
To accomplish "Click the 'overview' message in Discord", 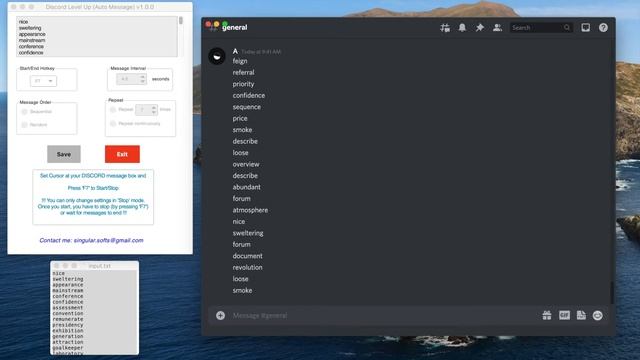I will [246, 164].
